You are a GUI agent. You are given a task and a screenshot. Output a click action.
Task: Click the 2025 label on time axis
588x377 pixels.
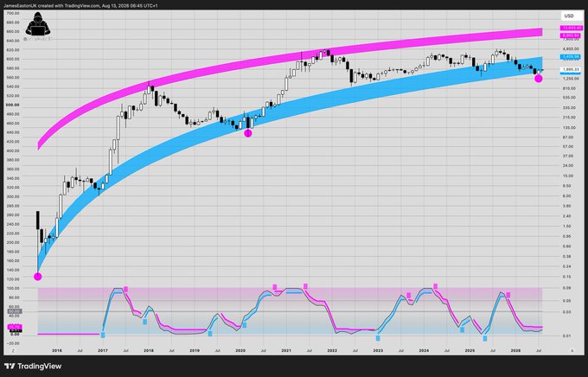(x=470, y=351)
